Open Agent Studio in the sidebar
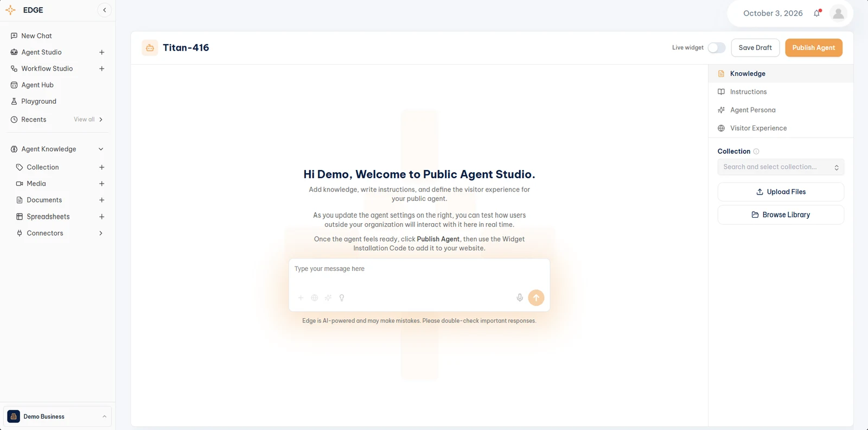The image size is (868, 430). pos(41,52)
